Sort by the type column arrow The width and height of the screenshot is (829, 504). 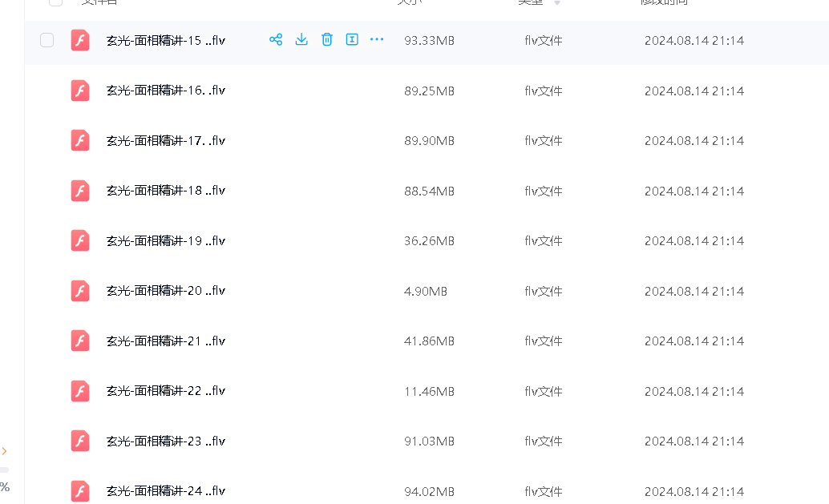coord(557,3)
